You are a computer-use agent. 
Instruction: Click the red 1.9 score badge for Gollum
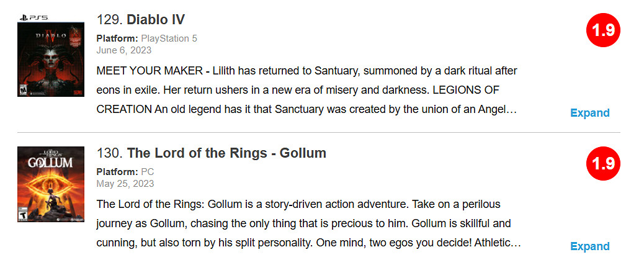(603, 164)
